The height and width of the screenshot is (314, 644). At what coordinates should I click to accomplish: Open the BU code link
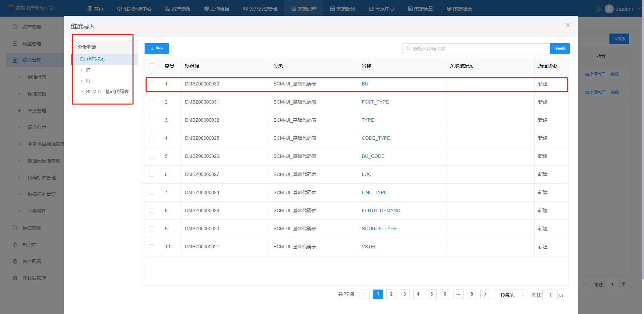click(x=365, y=84)
